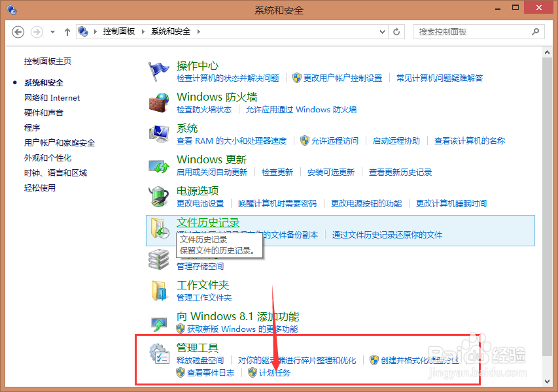Click the up-arrow navigation icon
The image size is (558, 392).
67,31
